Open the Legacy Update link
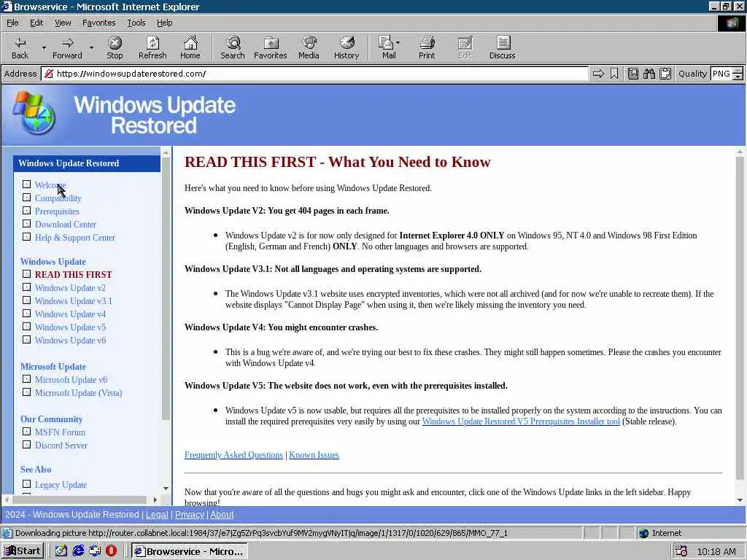747x560 pixels. [61, 485]
